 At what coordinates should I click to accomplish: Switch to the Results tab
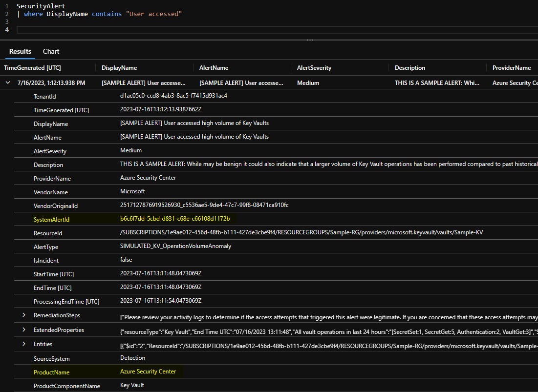[x=20, y=51]
